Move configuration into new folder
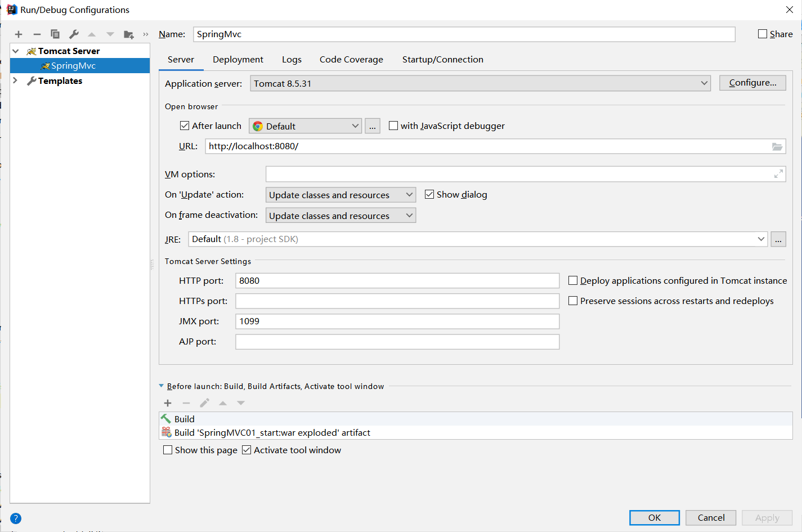Screen dimensions: 802x532 pyautogui.click(x=129, y=34)
